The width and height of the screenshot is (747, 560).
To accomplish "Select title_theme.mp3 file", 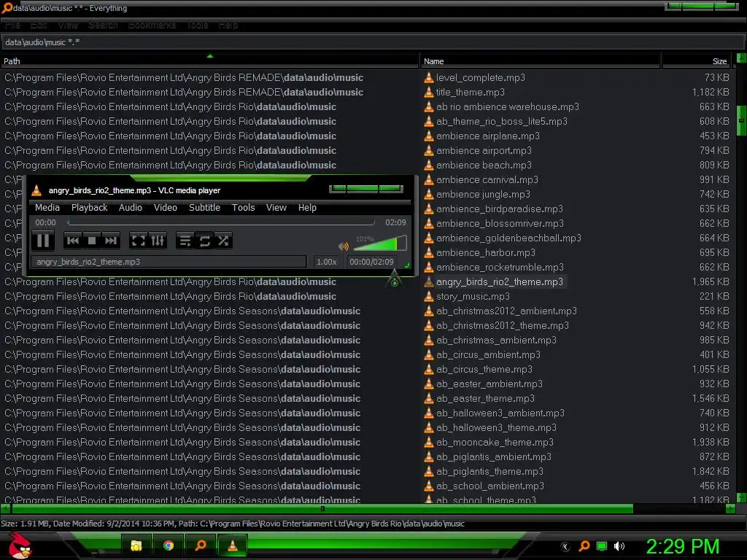I will click(x=471, y=93).
